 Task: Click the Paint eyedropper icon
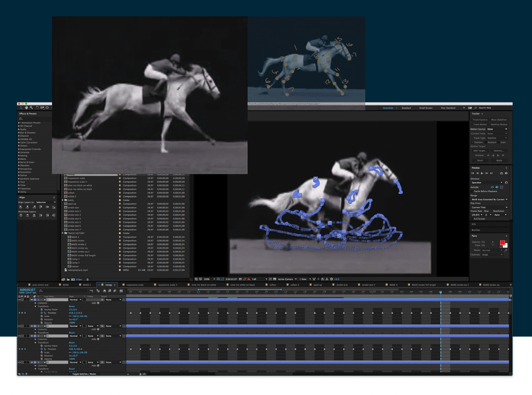coord(506,250)
